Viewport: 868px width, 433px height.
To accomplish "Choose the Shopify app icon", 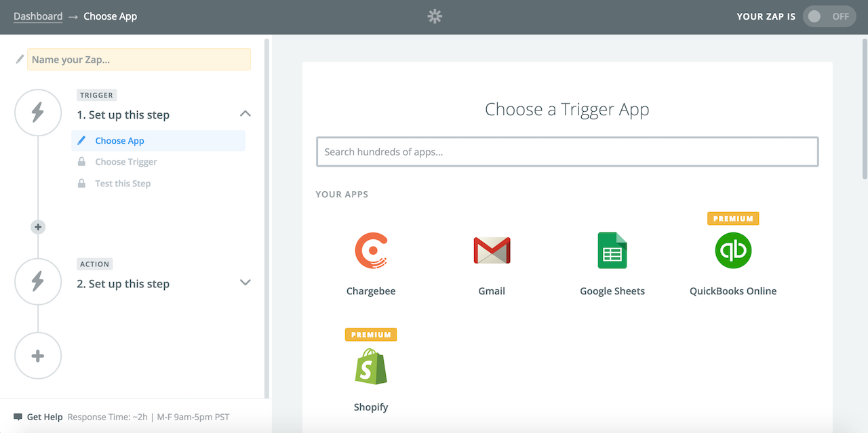I will [x=371, y=367].
